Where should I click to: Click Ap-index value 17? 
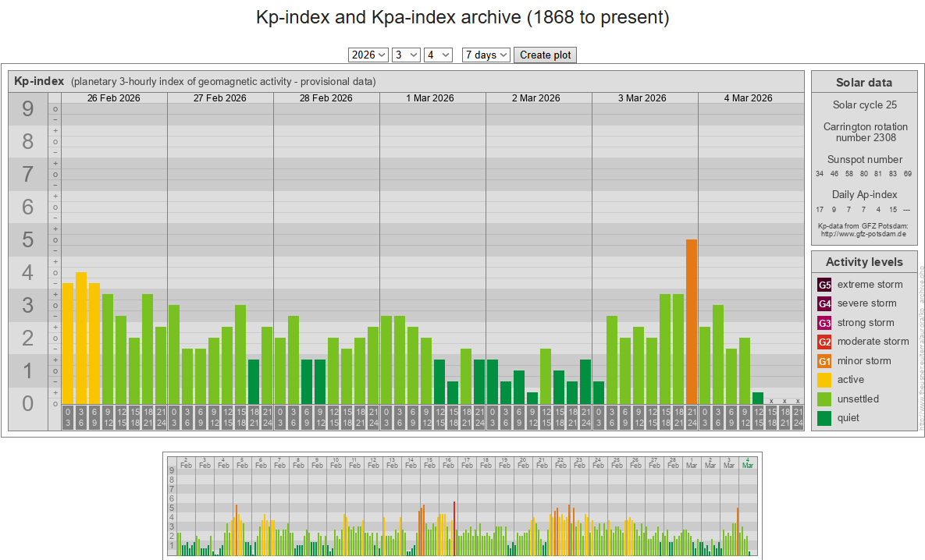(x=820, y=209)
